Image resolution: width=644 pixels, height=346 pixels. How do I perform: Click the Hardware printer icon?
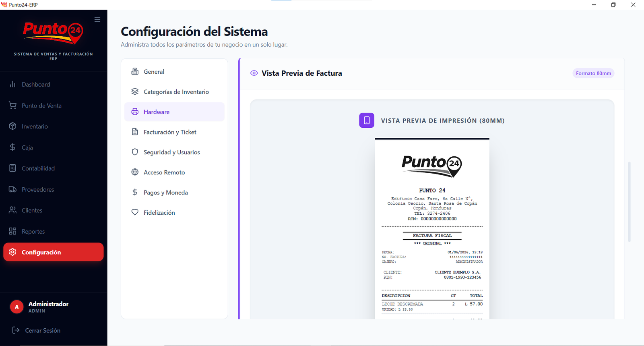[x=135, y=112]
